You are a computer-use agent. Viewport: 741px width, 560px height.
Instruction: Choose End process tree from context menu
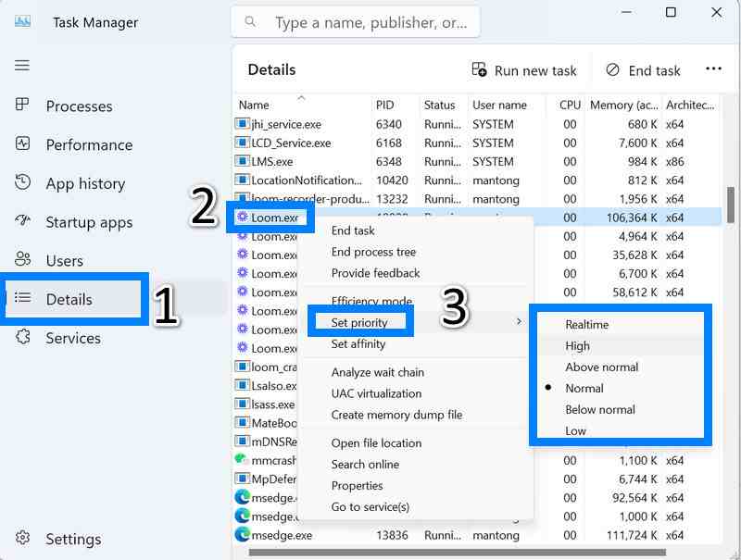(x=373, y=252)
